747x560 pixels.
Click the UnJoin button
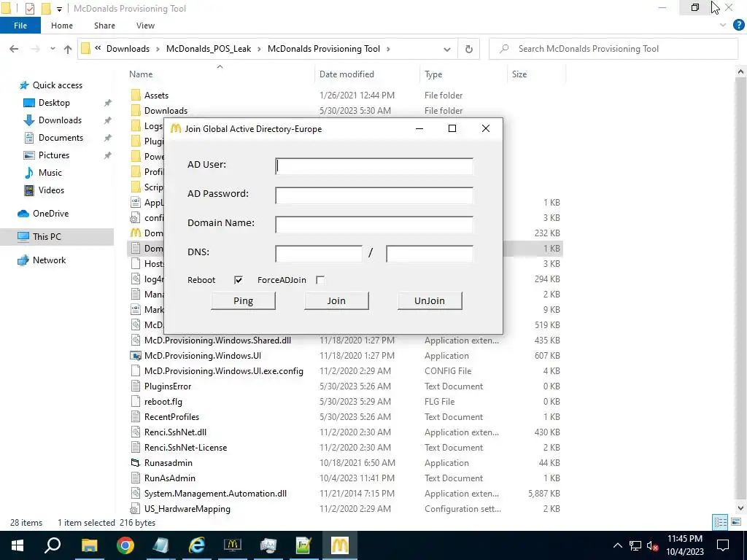tap(430, 300)
